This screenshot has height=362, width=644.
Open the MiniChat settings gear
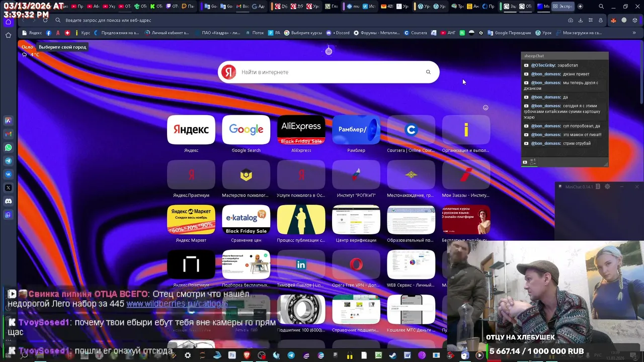[607, 187]
